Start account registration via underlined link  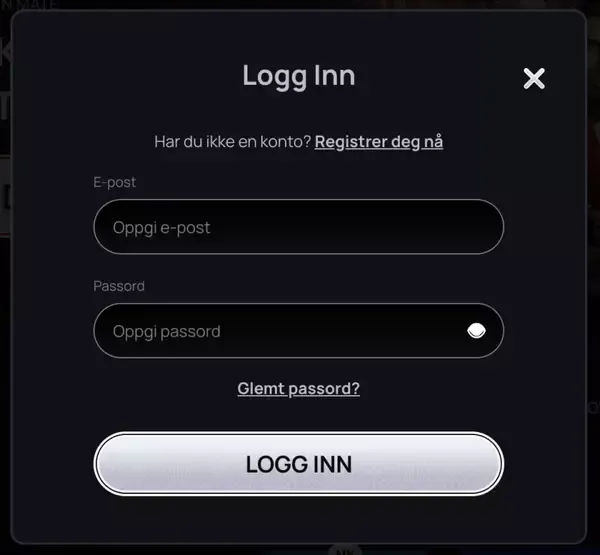click(x=379, y=142)
